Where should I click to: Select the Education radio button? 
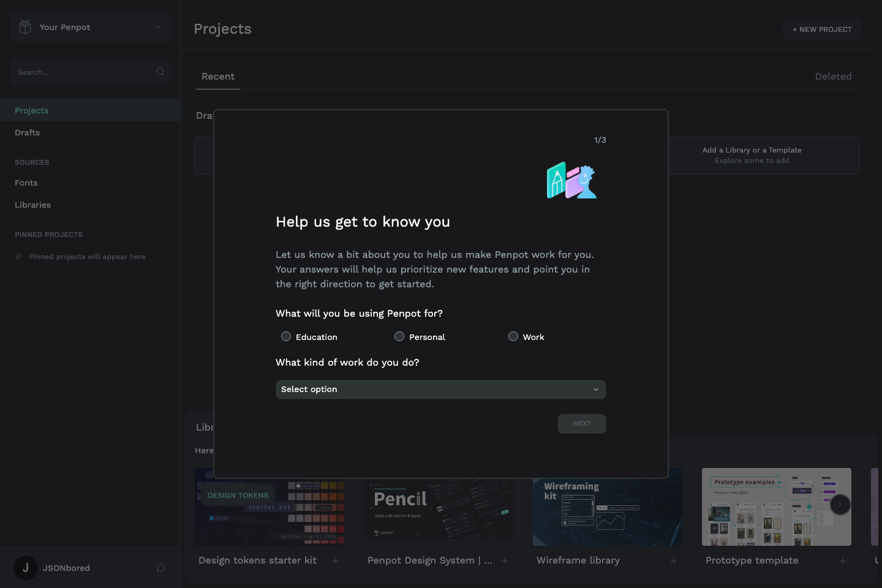point(286,336)
